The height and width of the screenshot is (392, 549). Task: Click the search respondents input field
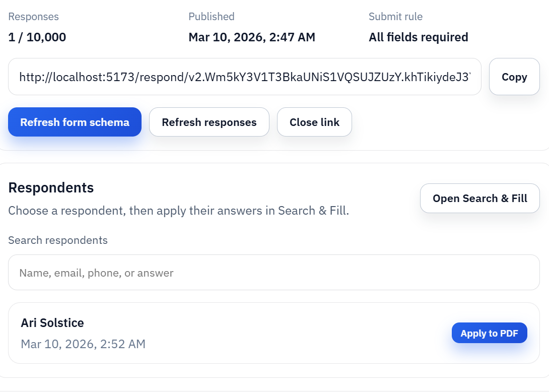(x=274, y=272)
